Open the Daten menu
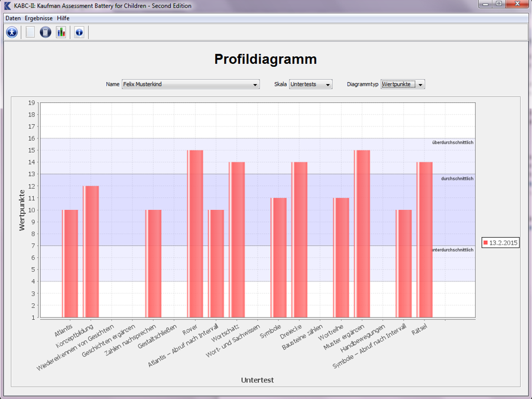The width and height of the screenshot is (532, 399). pos(13,18)
